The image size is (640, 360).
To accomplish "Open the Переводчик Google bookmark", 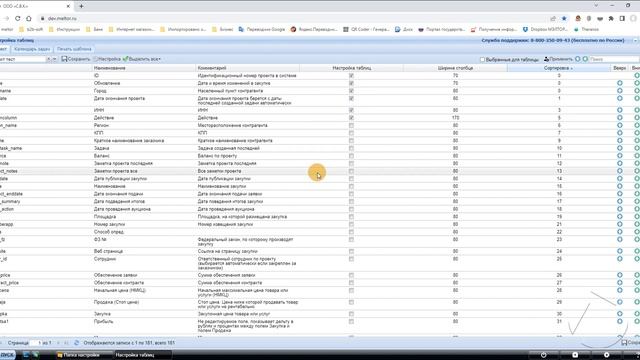I will (262, 29).
